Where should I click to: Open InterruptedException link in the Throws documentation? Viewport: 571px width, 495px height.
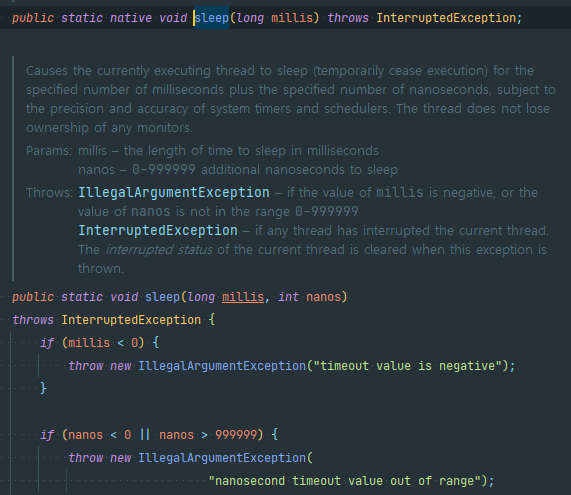pos(158,231)
